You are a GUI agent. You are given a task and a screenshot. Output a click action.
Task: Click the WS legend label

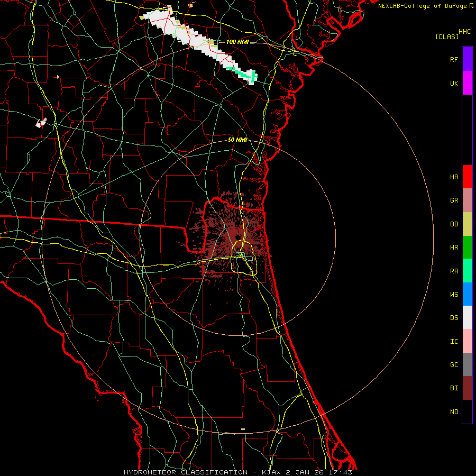click(454, 294)
